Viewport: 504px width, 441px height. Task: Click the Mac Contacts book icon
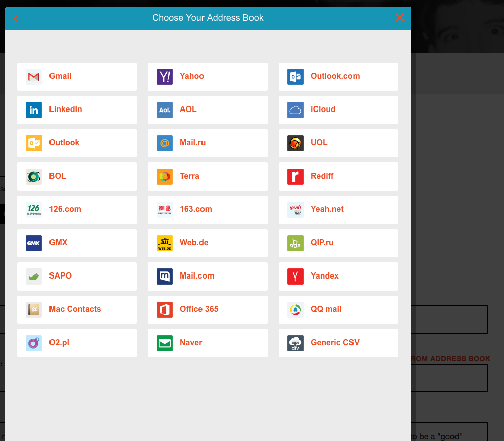[34, 310]
